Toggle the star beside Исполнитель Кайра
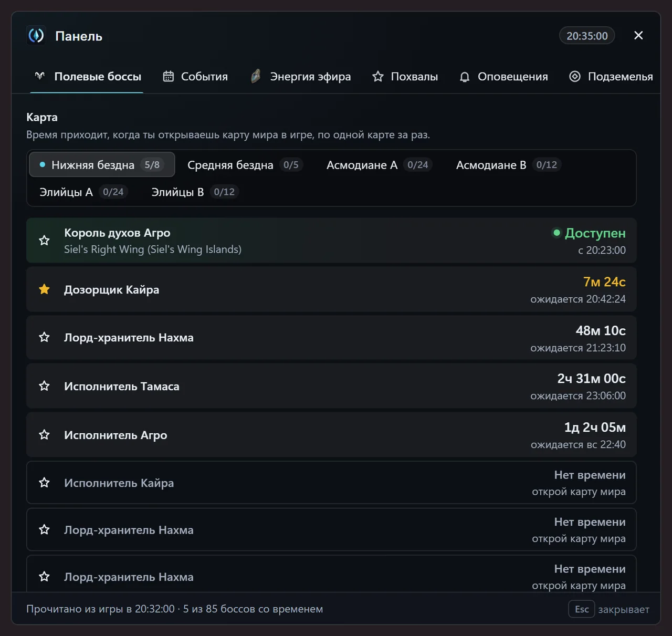This screenshot has width=672, height=636. tap(44, 483)
